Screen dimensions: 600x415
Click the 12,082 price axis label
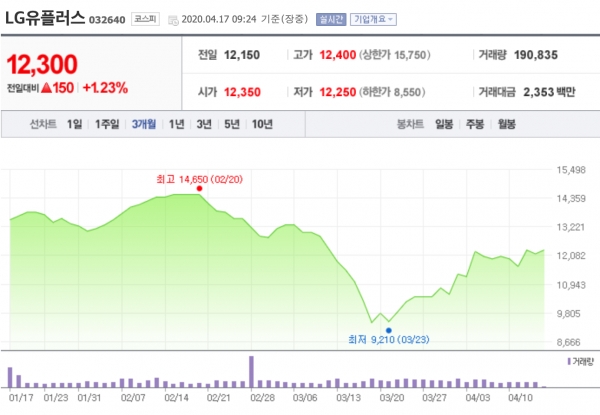(571, 256)
